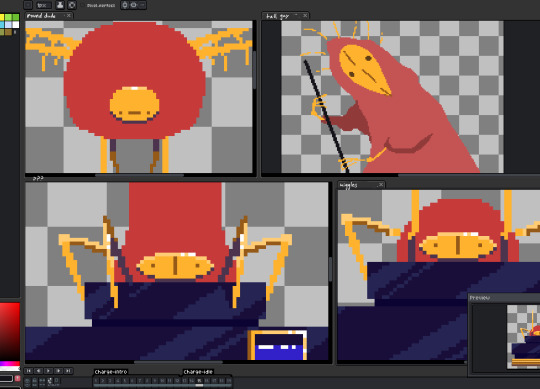Viewport: 540px width, 389px height.
Task: Pick the yellow palette swatch
Action: [2, 17]
